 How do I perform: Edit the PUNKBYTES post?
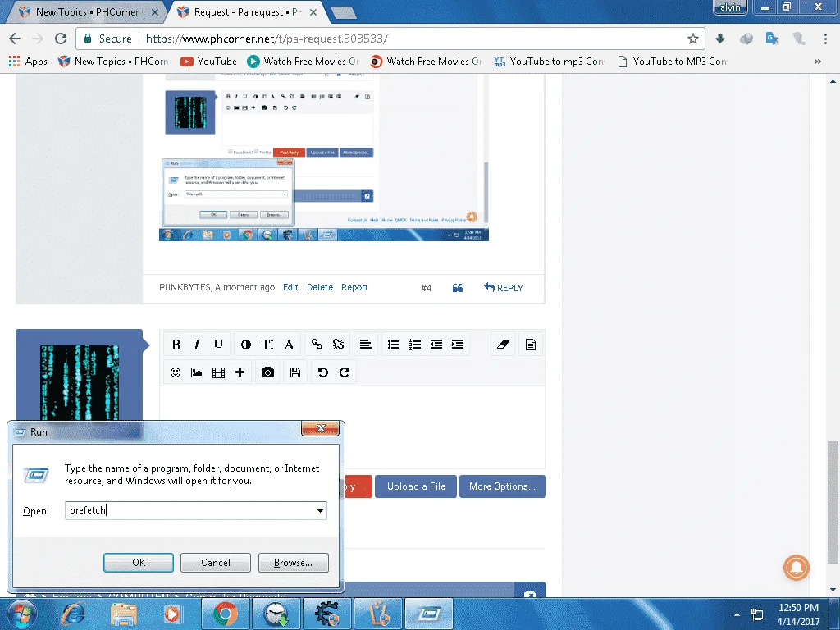(290, 287)
